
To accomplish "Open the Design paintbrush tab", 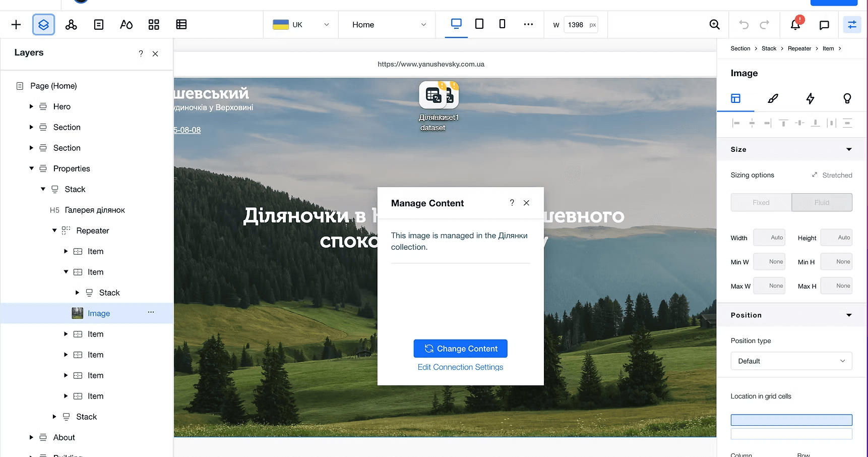I will (x=773, y=98).
